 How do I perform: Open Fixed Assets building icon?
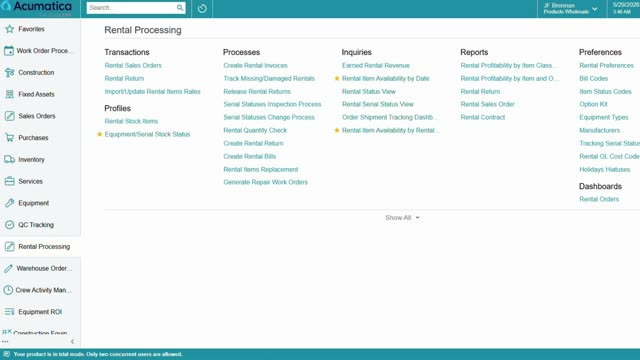(x=9, y=94)
